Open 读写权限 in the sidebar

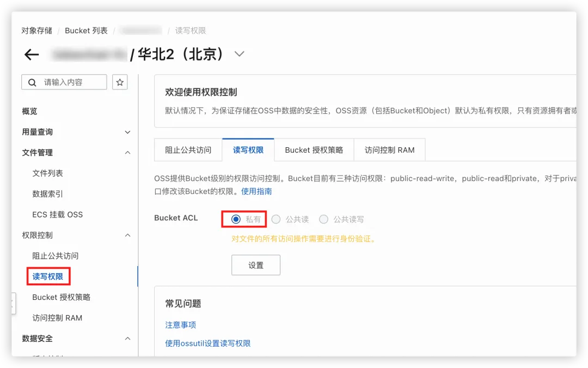tap(47, 276)
